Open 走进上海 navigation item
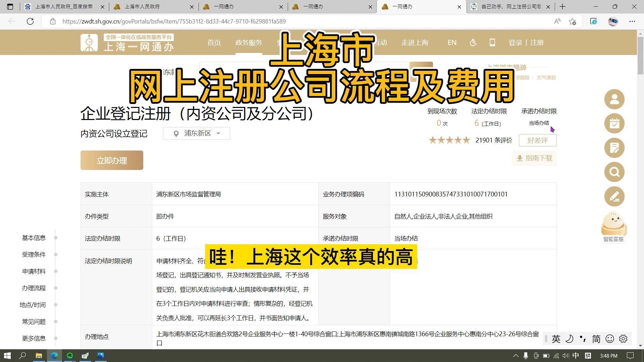Screen dimensions: 644x362 [x=415, y=43]
